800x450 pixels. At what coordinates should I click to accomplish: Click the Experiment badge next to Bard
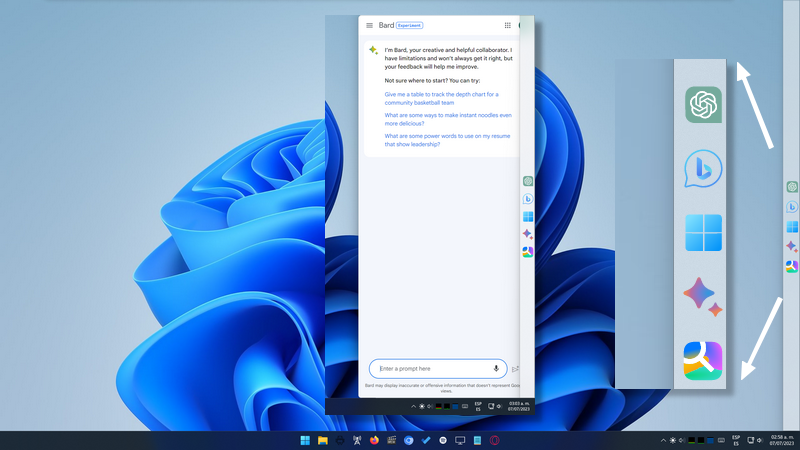409,26
